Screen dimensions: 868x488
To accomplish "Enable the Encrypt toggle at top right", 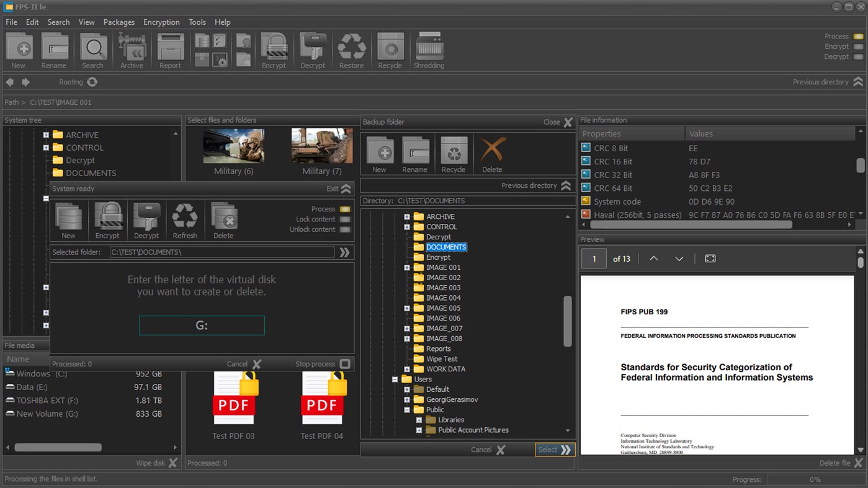I will click(x=859, y=47).
